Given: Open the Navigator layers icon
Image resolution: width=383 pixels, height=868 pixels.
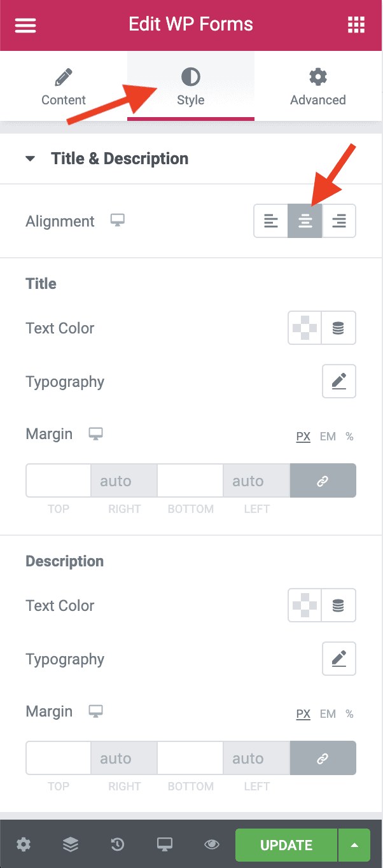Looking at the screenshot, I should tap(71, 845).
